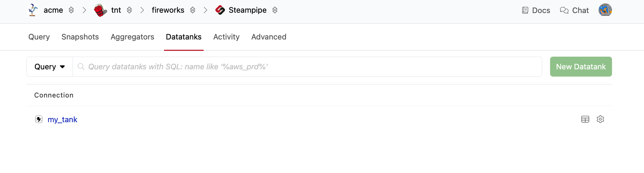Screen dimensions: 644x173
Task: Open the Docs link
Action: click(536, 10)
